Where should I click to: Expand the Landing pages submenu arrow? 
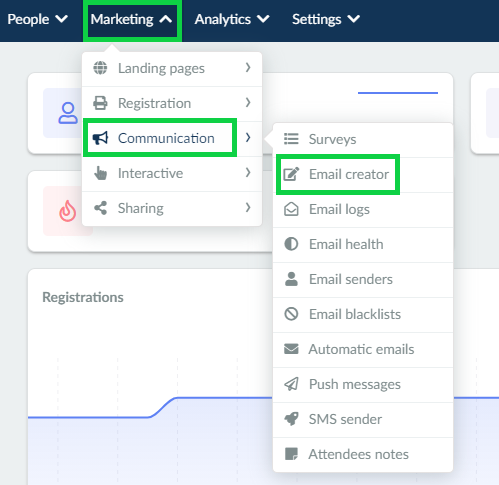coord(248,68)
